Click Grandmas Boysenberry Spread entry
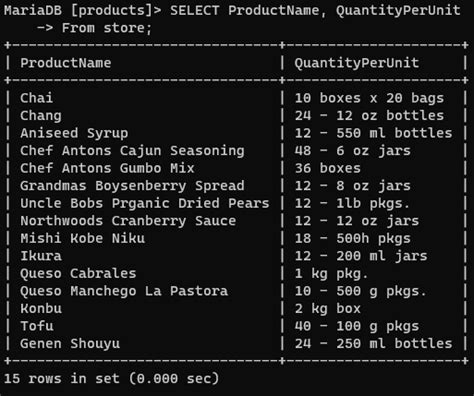This screenshot has width=474, height=396. 132,186
